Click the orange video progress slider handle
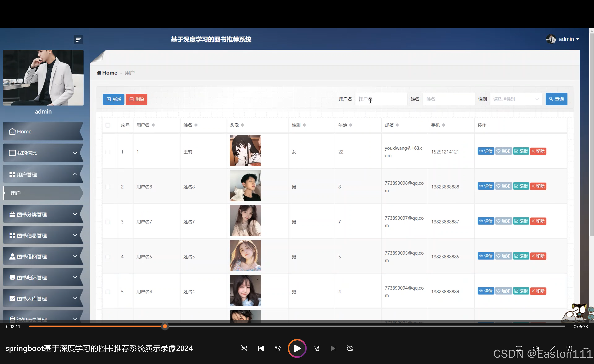This screenshot has height=364, width=594. coord(165,326)
